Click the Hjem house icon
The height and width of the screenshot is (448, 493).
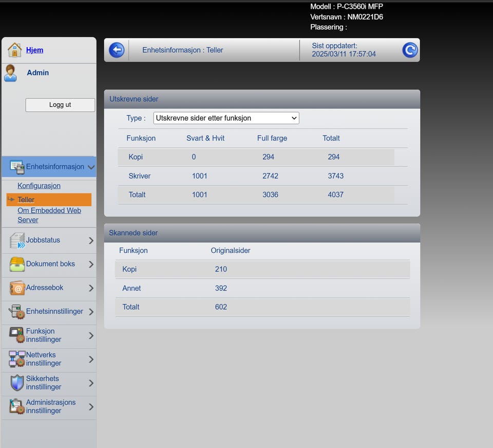tap(14, 50)
